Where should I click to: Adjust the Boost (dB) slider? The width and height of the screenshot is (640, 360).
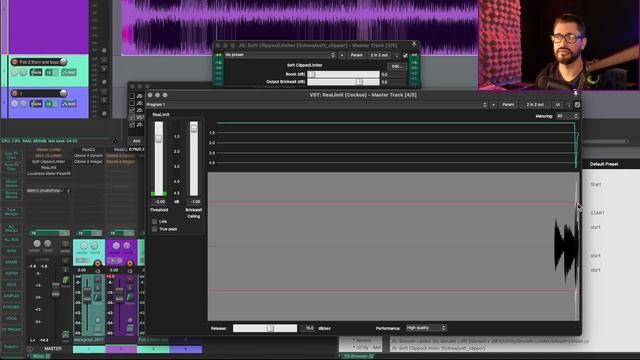(343, 74)
